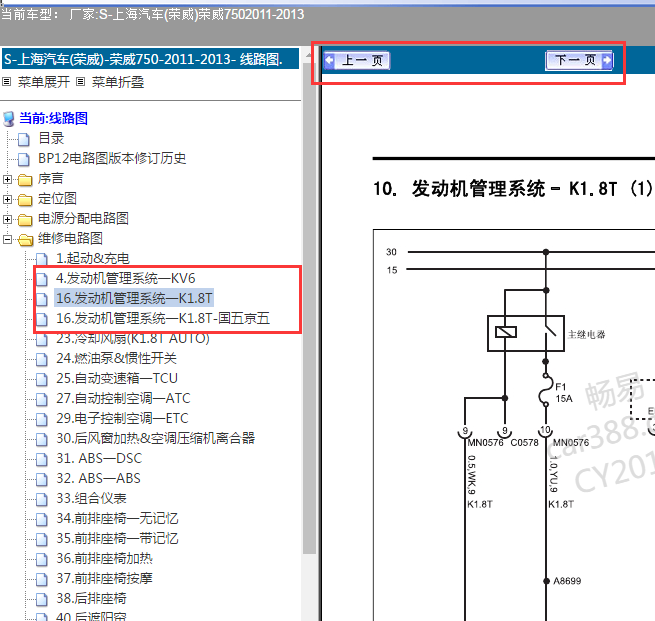Click the 菜单折叠 list icon
655x621 pixels.
(80, 81)
